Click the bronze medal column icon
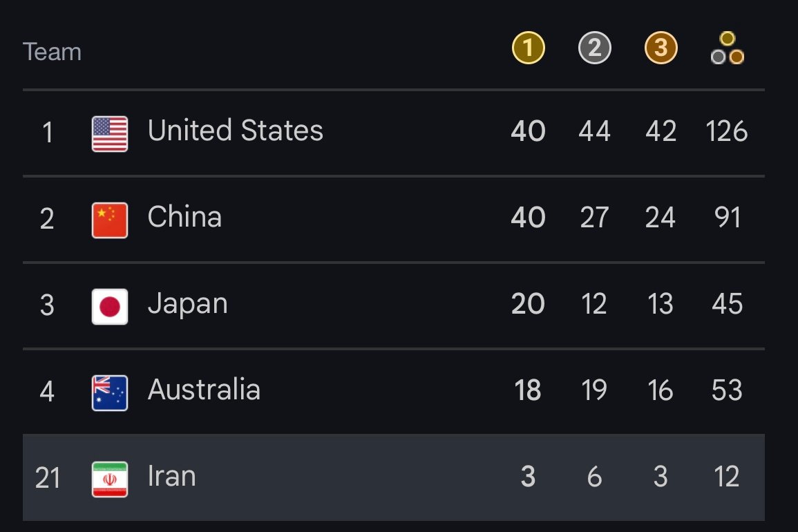The height and width of the screenshot is (532, 798). pyautogui.click(x=661, y=48)
